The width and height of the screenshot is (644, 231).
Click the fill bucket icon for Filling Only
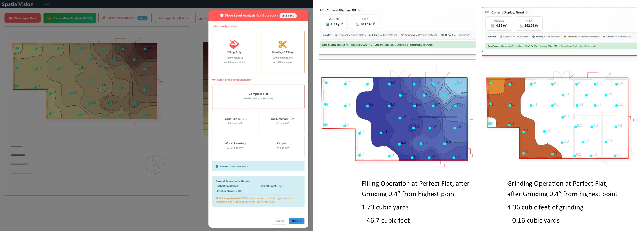click(234, 44)
